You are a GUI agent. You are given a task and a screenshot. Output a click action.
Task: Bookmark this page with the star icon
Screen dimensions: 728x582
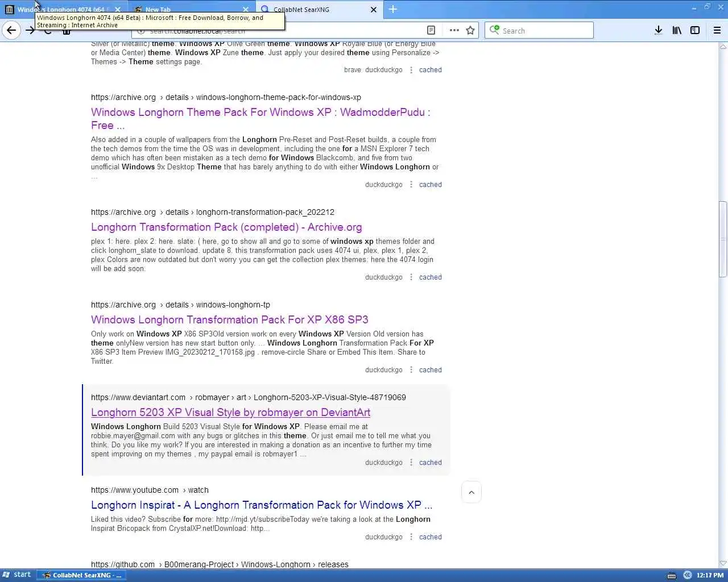pos(470,30)
